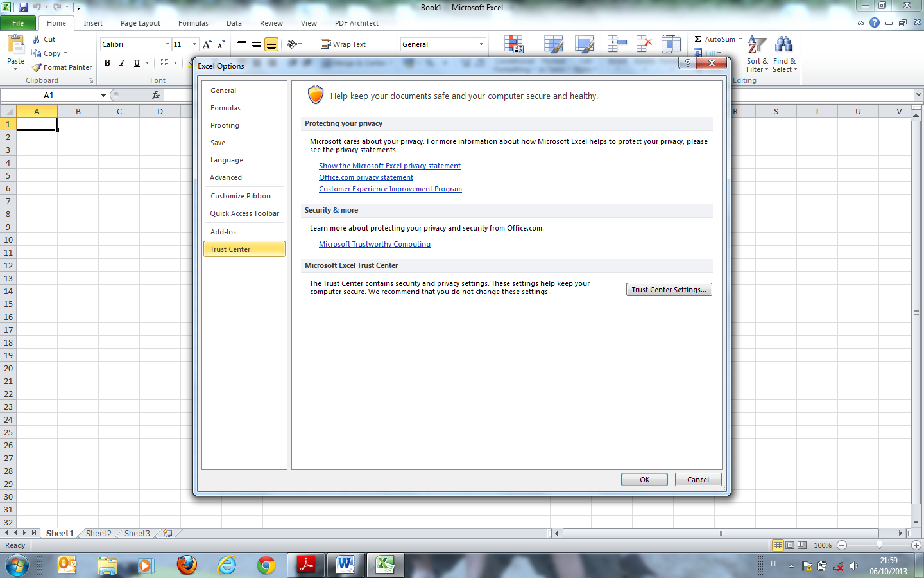The width and height of the screenshot is (924, 578).
Task: Switch to Page Layout view in status bar
Action: 790,545
